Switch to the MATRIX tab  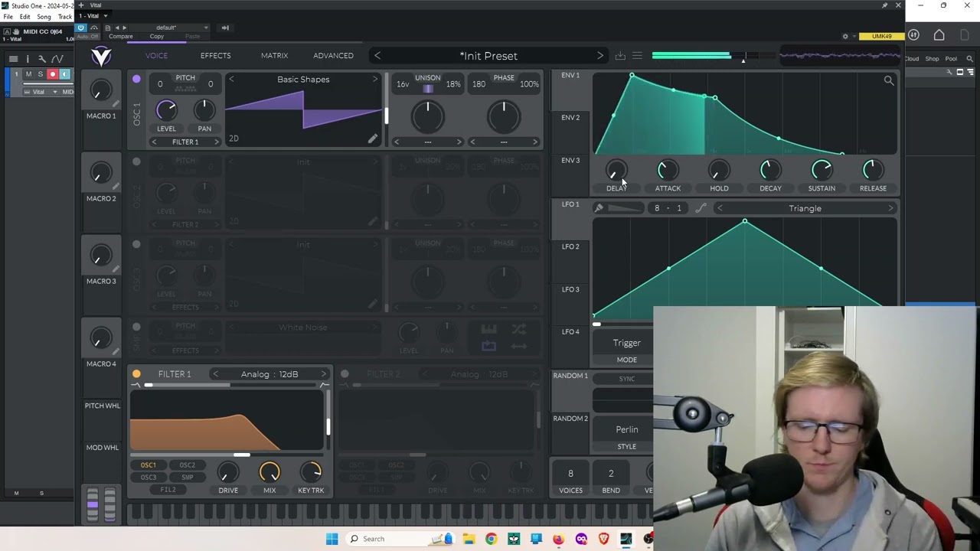pos(274,56)
